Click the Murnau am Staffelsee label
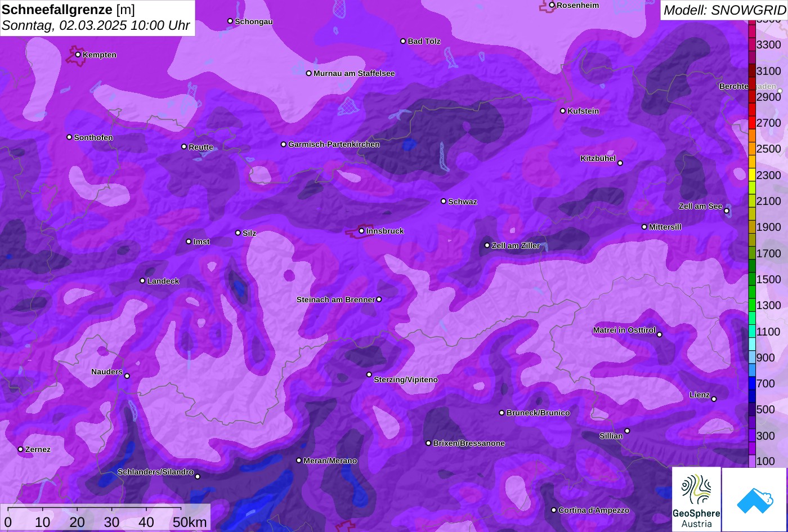788x532 pixels. coord(354,74)
